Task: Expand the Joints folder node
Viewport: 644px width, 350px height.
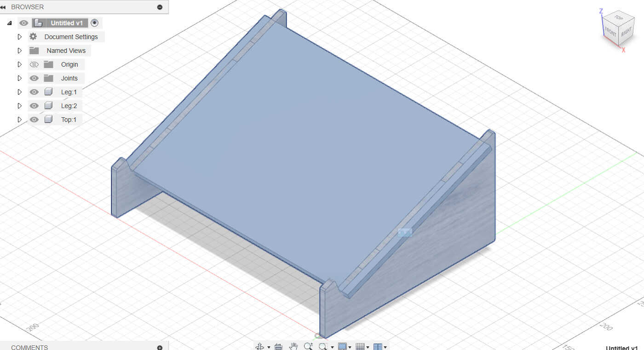Action: 19,78
